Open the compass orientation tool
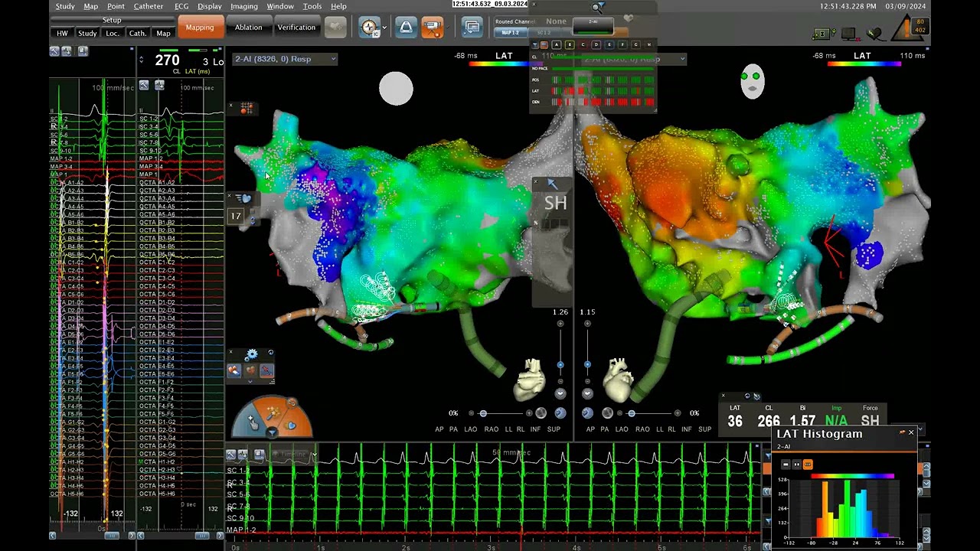980x551 pixels. 370,28
